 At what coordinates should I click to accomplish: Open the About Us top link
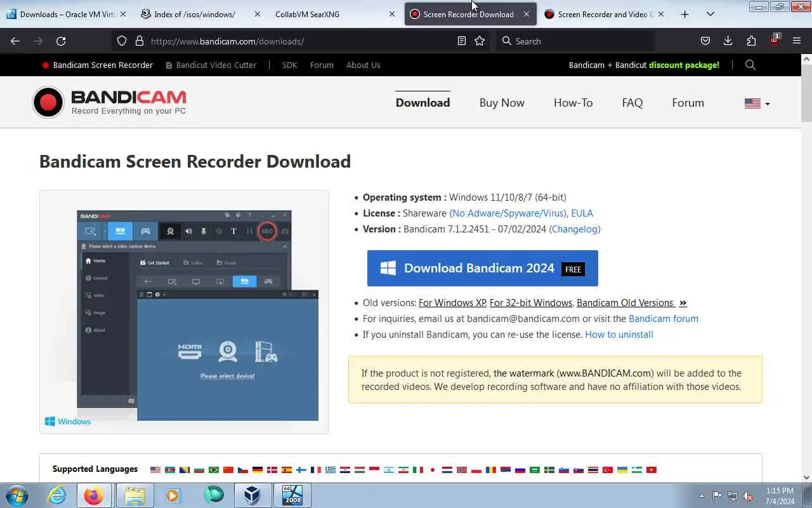tap(363, 65)
